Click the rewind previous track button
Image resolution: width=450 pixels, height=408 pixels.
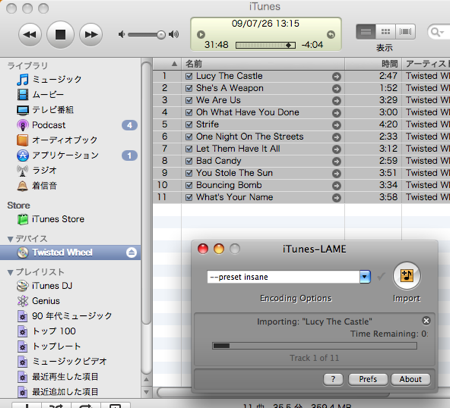(x=30, y=34)
